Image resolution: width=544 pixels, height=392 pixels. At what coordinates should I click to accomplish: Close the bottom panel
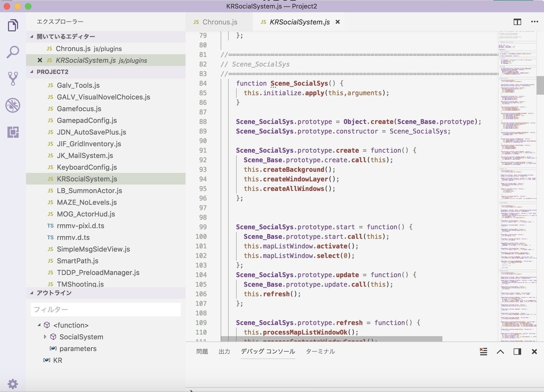(535, 351)
